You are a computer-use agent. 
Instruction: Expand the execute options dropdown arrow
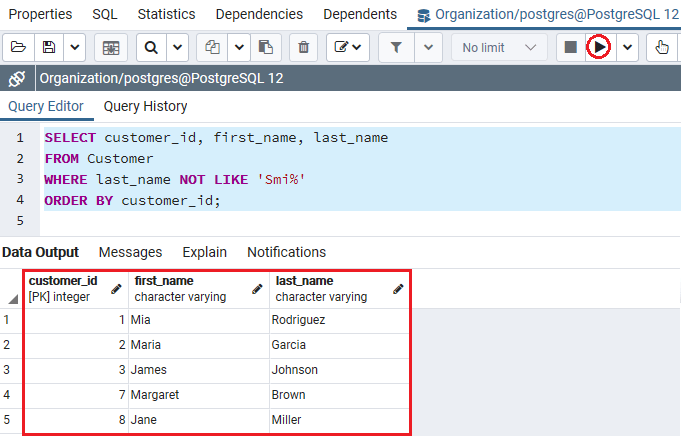pos(627,47)
